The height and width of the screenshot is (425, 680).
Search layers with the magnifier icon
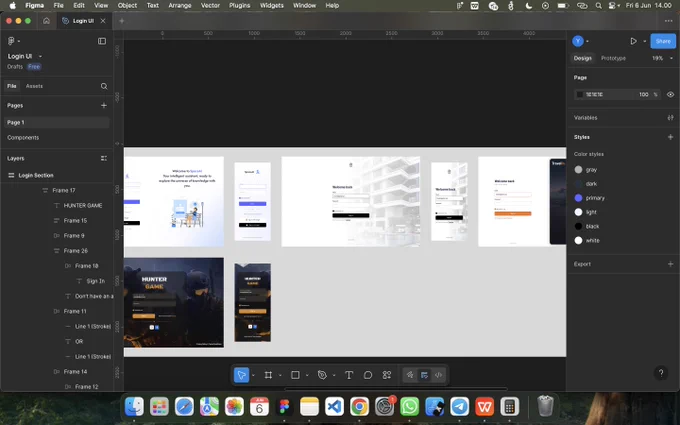coord(104,86)
